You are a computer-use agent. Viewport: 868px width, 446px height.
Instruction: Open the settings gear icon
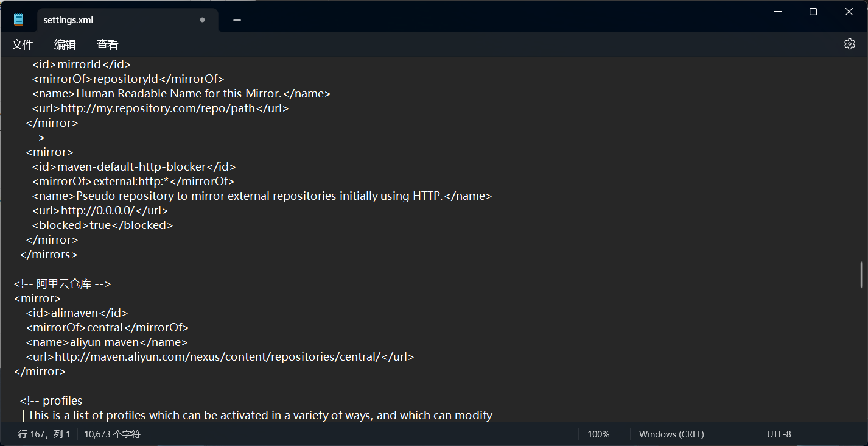[x=849, y=44]
